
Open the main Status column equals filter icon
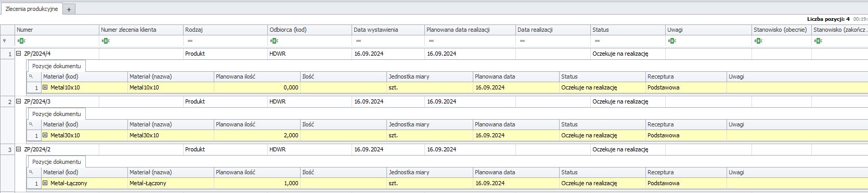coord(597,41)
